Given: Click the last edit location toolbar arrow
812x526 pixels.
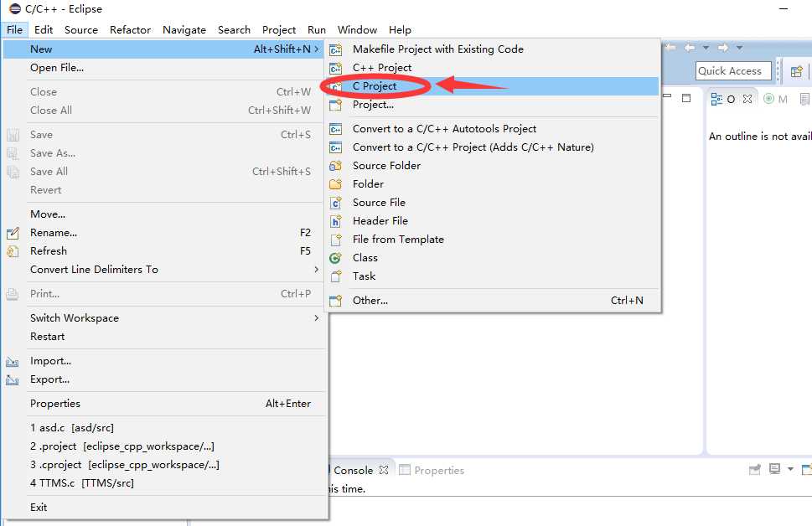Looking at the screenshot, I should coord(670,48).
